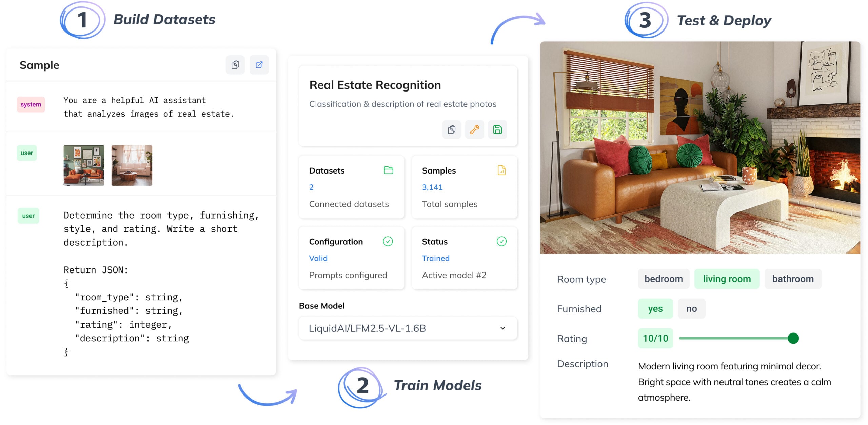Click the Rating slider handle
Image resolution: width=868 pixels, height=425 pixels.
coord(793,338)
